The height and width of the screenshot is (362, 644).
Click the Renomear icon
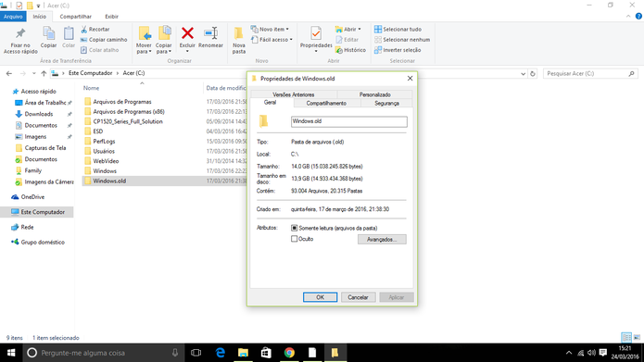(x=210, y=33)
